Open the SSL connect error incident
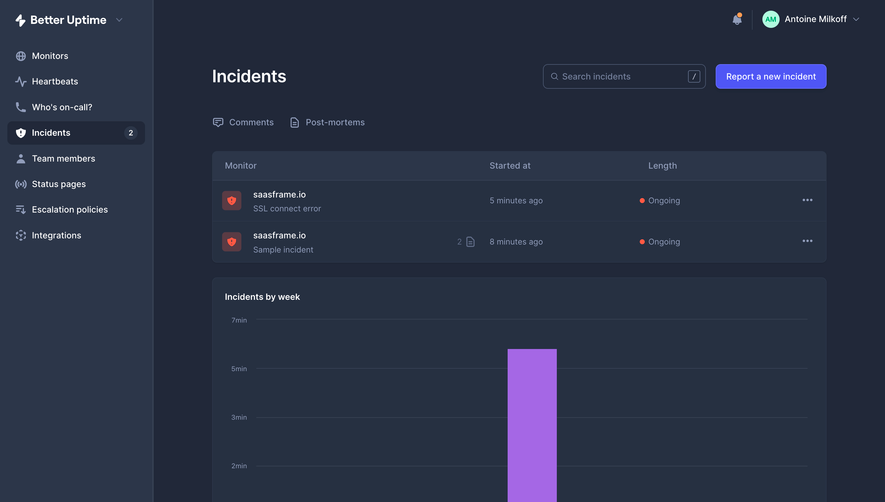Viewport: 885px width, 502px height. point(519,201)
